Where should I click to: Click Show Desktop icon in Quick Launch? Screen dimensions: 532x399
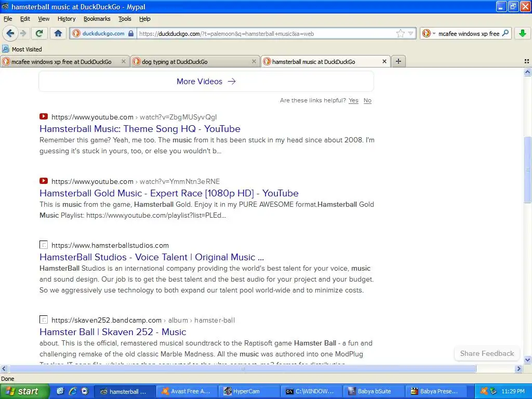click(x=60, y=391)
